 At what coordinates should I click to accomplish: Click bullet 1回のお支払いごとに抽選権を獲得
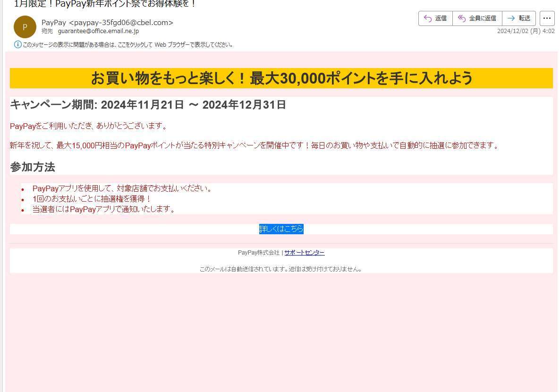pos(92,199)
